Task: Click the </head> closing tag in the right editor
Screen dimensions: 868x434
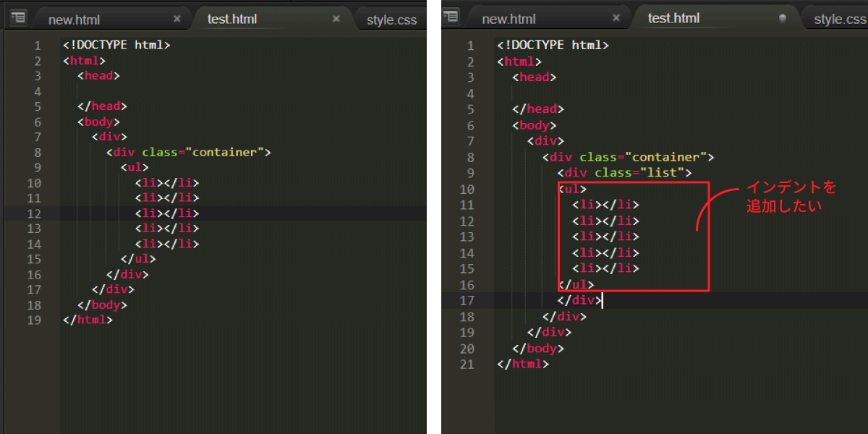Action: 538,109
